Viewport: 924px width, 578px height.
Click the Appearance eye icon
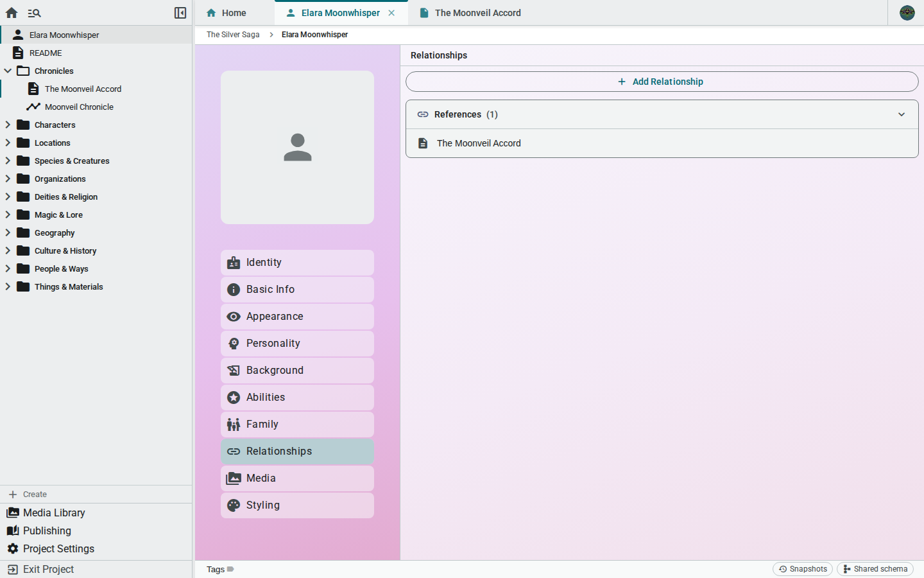pyautogui.click(x=234, y=317)
